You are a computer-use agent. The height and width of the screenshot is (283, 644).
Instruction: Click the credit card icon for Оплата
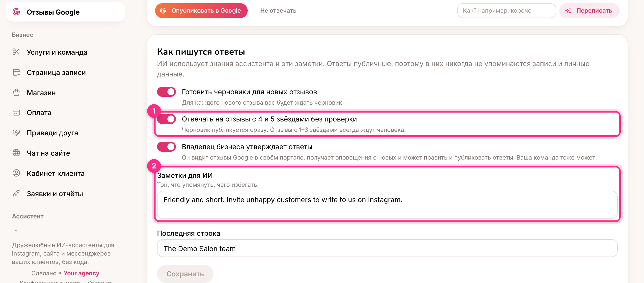click(x=16, y=113)
